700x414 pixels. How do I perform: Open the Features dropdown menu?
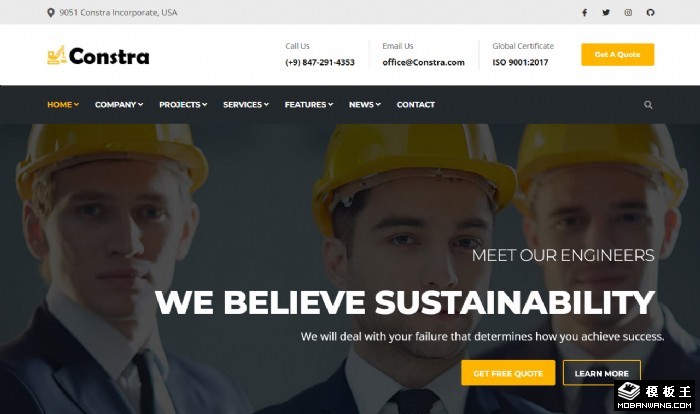click(309, 105)
